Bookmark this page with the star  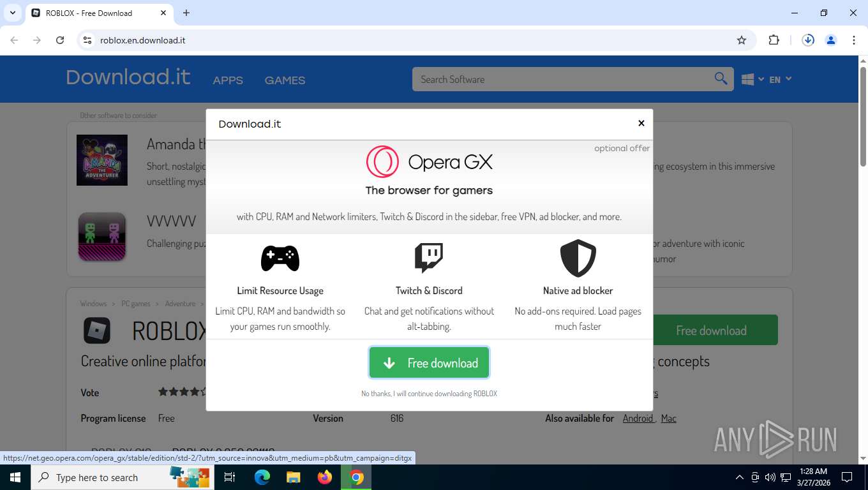coord(742,40)
